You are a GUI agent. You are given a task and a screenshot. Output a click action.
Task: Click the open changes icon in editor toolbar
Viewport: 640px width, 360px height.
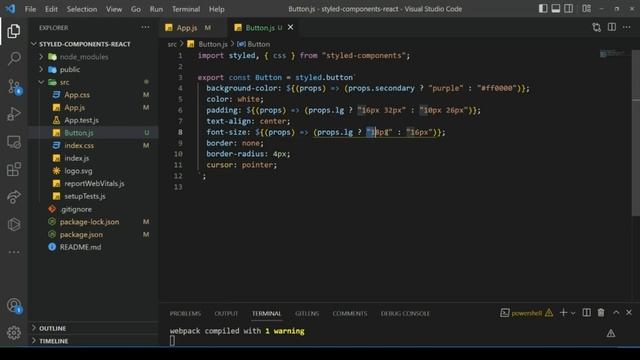596,27
